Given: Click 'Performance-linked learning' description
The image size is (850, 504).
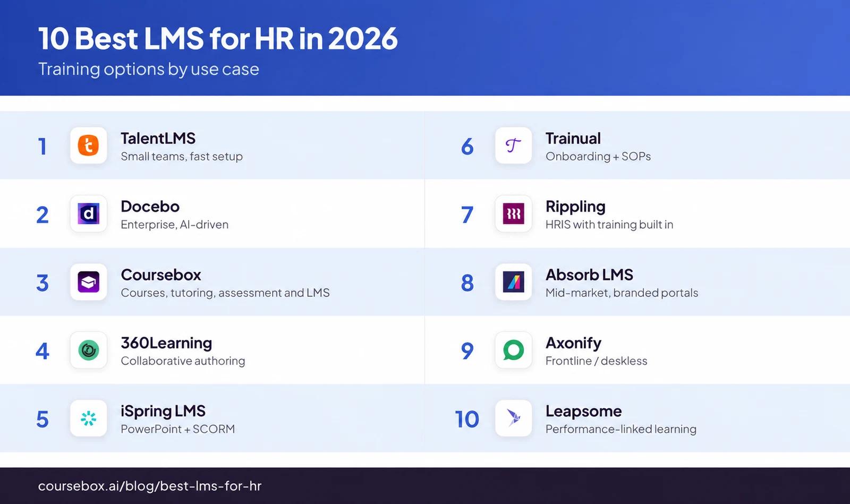Looking at the screenshot, I should pyautogui.click(x=621, y=429).
